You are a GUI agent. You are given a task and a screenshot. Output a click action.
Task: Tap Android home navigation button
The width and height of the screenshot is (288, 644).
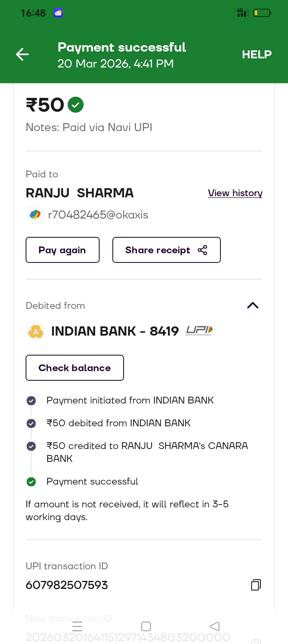pyautogui.click(x=146, y=626)
